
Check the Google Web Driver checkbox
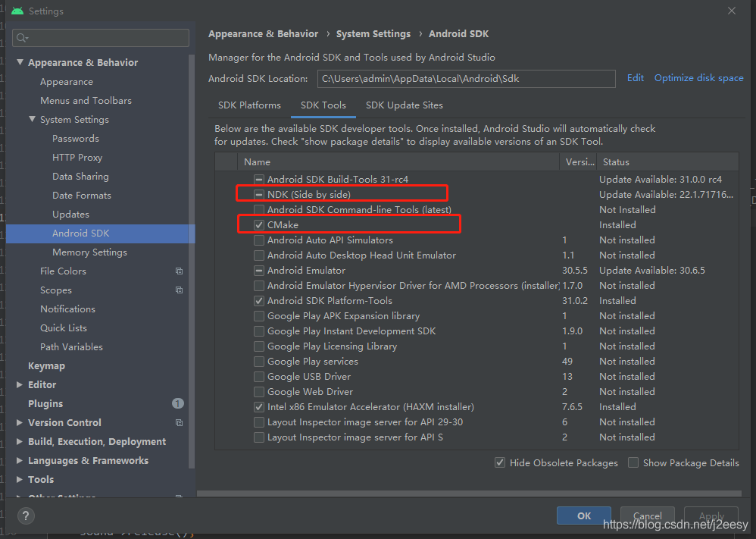click(x=259, y=392)
